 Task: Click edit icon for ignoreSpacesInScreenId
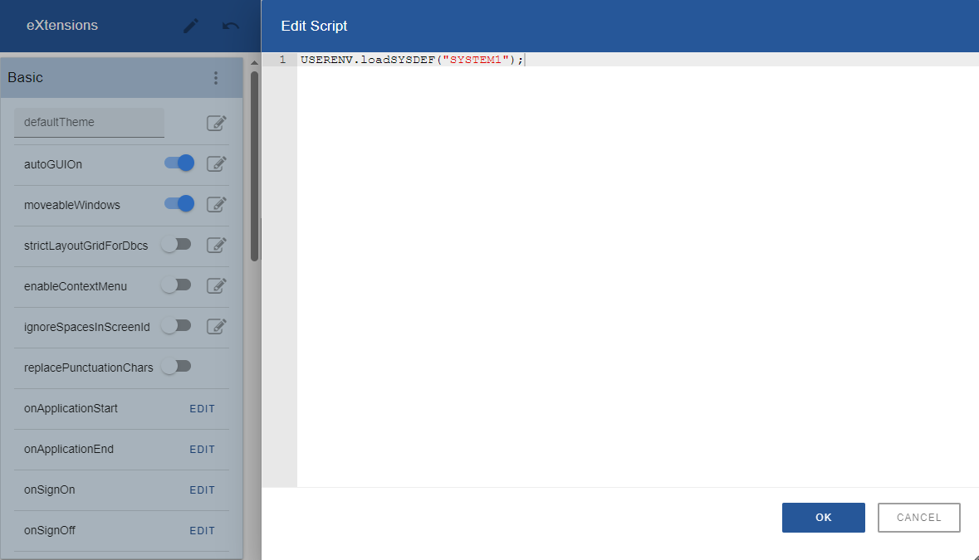pos(216,326)
